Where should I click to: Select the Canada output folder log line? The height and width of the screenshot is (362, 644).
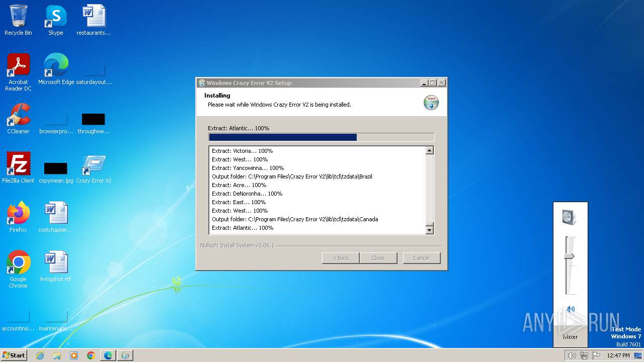pyautogui.click(x=295, y=219)
